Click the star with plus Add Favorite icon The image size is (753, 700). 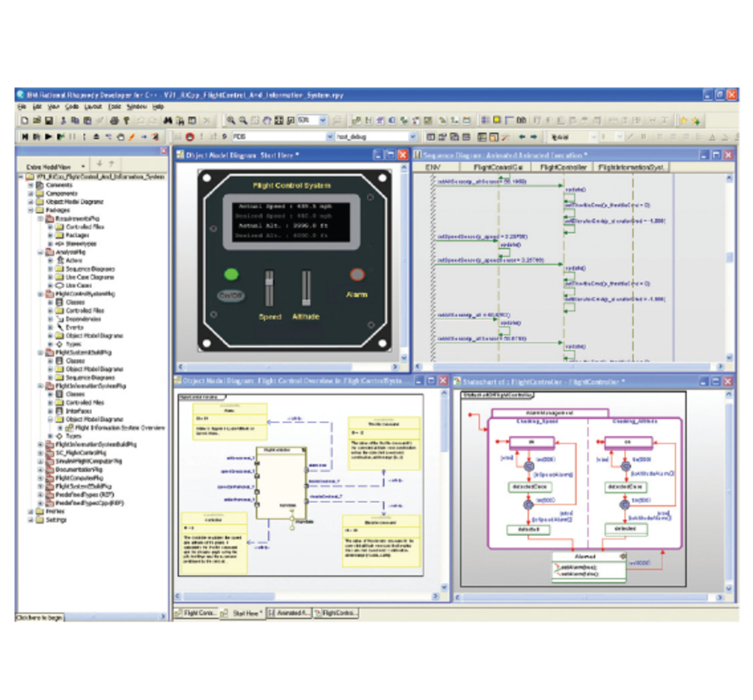click(696, 121)
